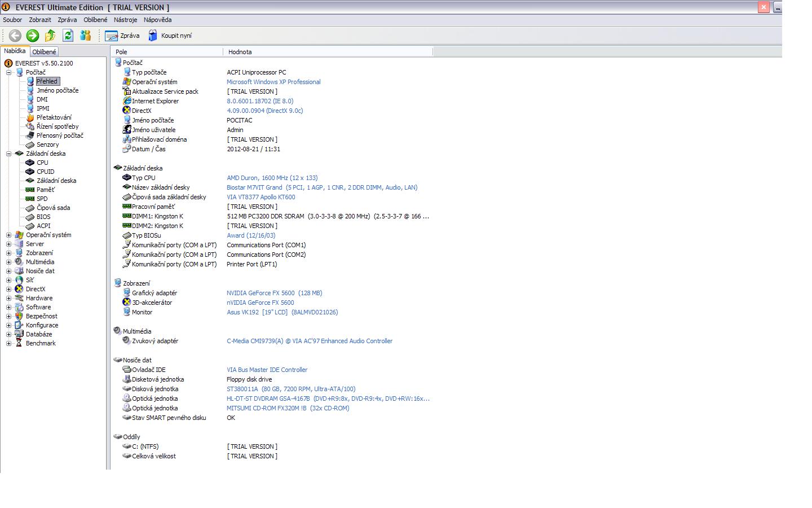This screenshot has height=508, width=812.
Task: Open the Zpráva report toolbar button
Action: [x=123, y=36]
